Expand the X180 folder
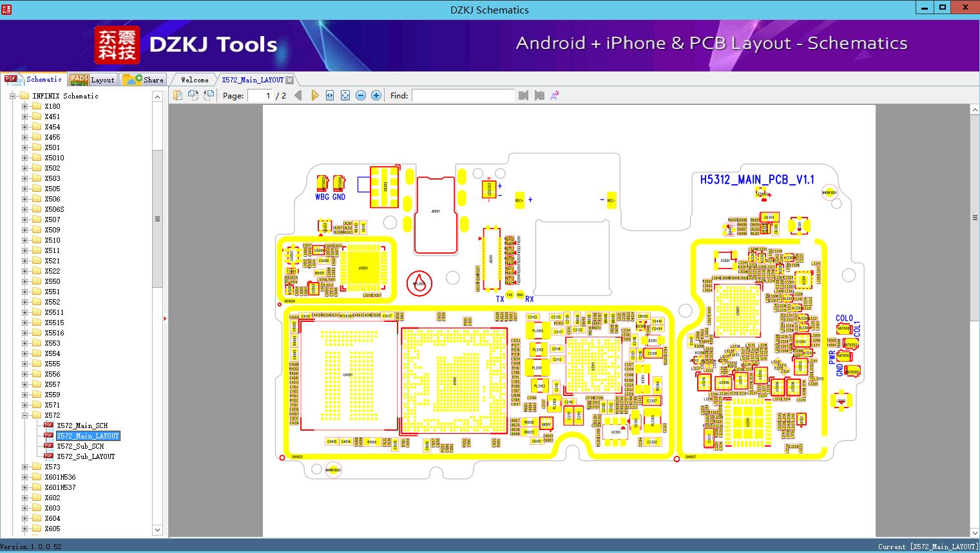Image resolution: width=980 pixels, height=553 pixels. click(x=25, y=106)
